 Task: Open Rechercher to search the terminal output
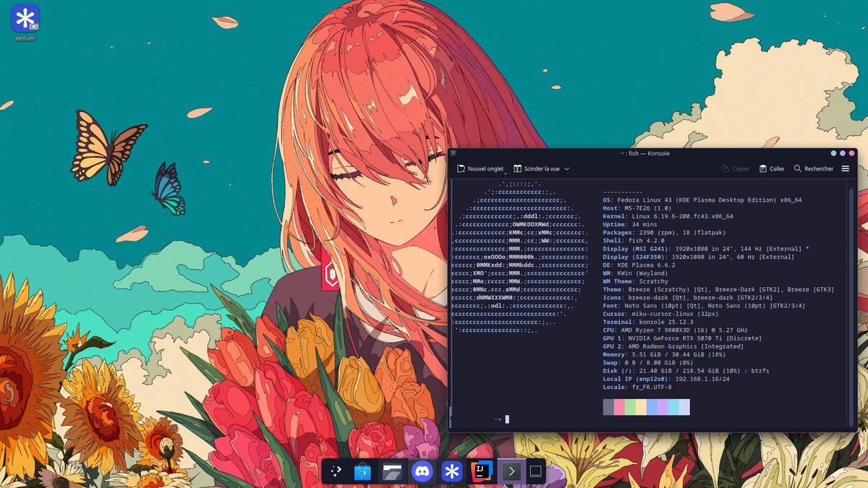click(x=814, y=168)
